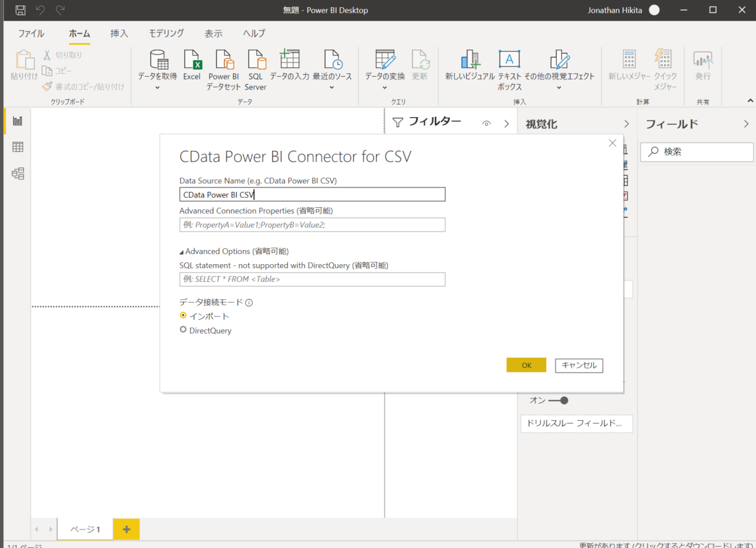Image resolution: width=756 pixels, height=548 pixels.
Task: Select the Report view icon in sidebar
Action: click(x=17, y=120)
